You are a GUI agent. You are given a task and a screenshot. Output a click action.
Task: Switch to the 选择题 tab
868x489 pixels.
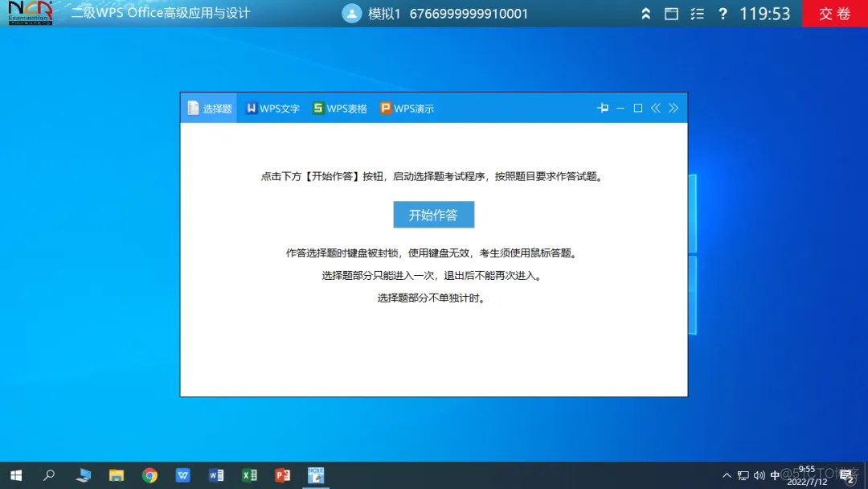point(209,109)
